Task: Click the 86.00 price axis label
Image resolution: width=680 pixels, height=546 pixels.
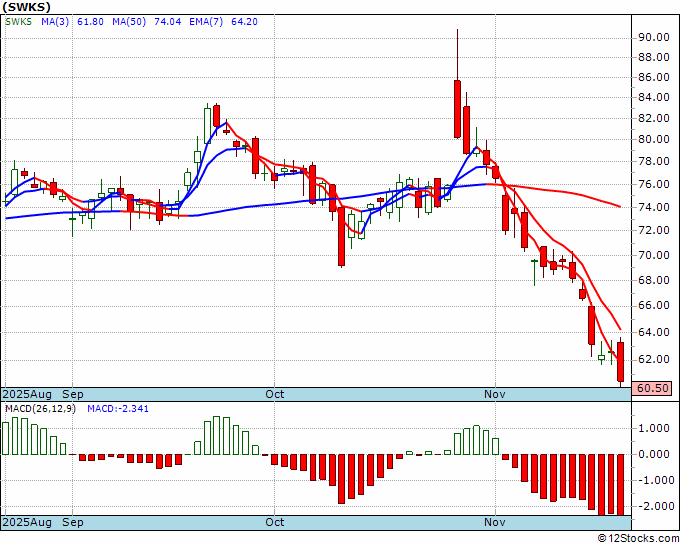Action: coord(654,78)
